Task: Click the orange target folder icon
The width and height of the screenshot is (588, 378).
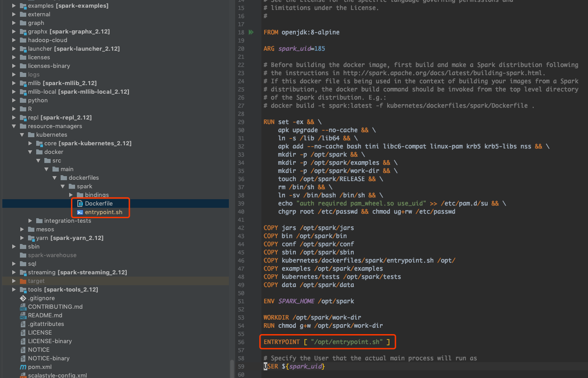Action: point(23,281)
